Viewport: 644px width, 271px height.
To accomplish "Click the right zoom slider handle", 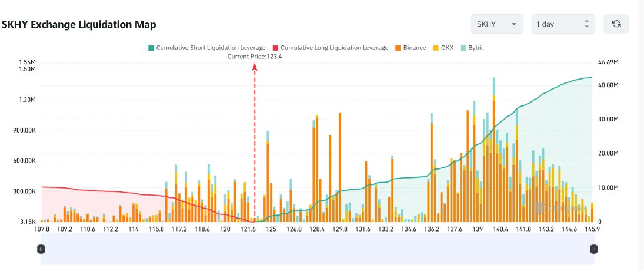I will click(x=593, y=249).
